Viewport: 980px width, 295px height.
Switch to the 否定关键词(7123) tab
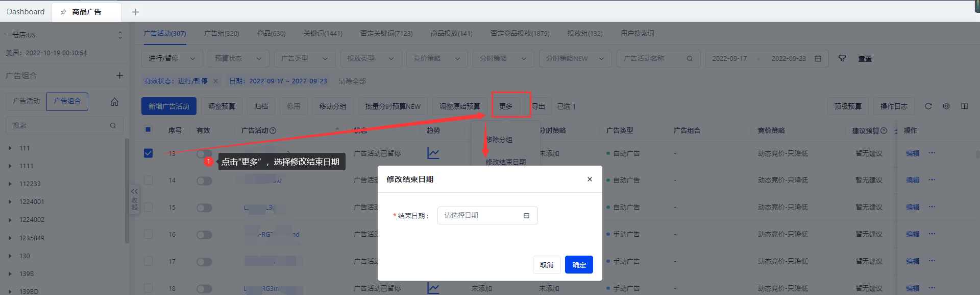point(386,33)
